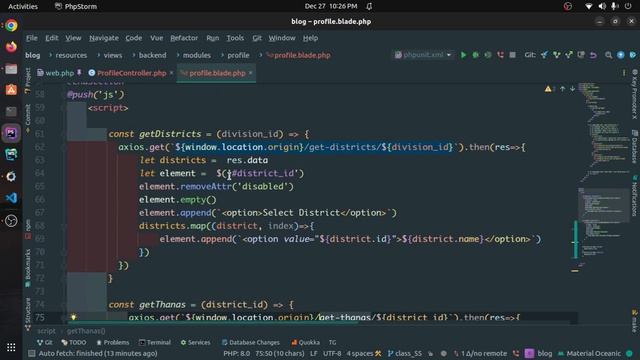Screen dimensions: 640x360
Task: Toggle the Notifications side panel
Action: (635, 195)
